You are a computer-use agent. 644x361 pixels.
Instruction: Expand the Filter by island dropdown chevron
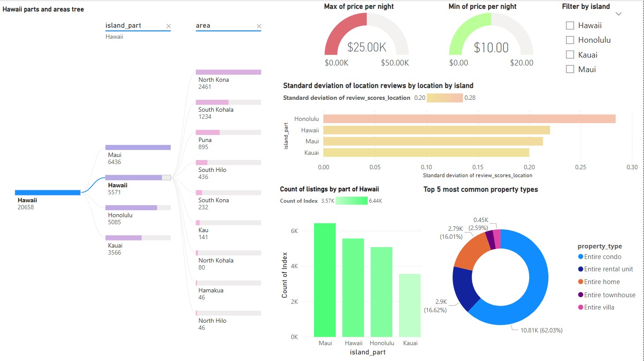point(618,14)
